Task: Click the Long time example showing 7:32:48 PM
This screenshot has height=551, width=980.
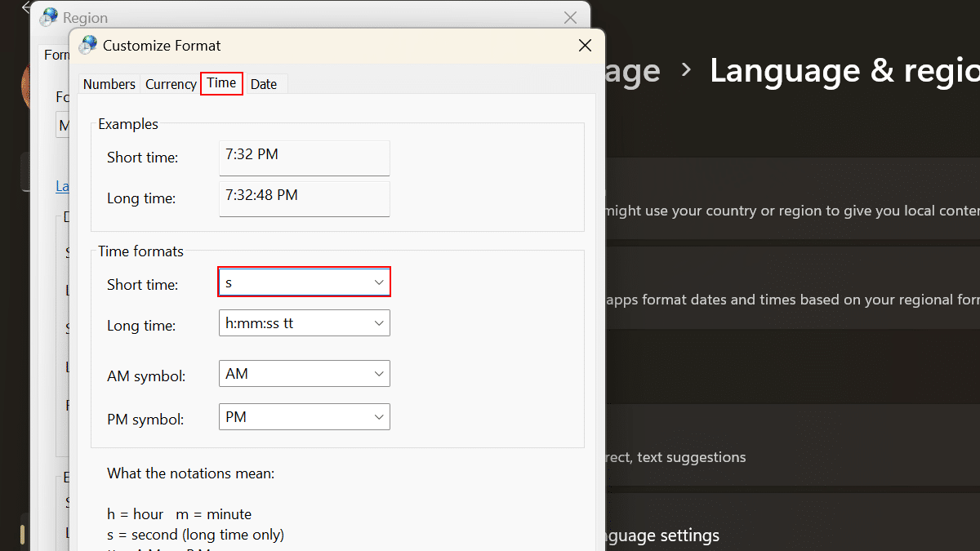Action: 304,198
